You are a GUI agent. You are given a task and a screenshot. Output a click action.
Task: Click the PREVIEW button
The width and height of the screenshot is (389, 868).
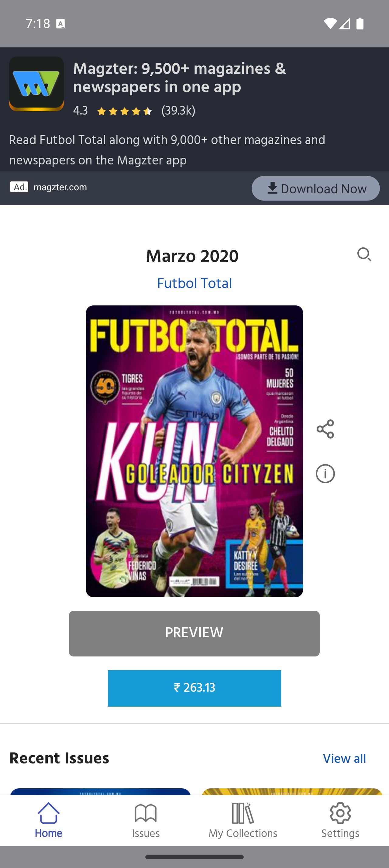click(194, 633)
